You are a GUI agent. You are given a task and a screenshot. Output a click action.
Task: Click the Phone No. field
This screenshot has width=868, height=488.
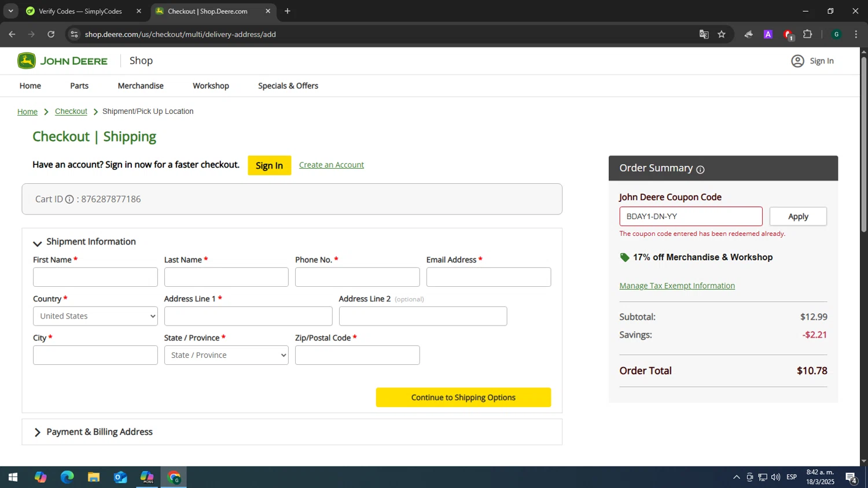(x=358, y=277)
